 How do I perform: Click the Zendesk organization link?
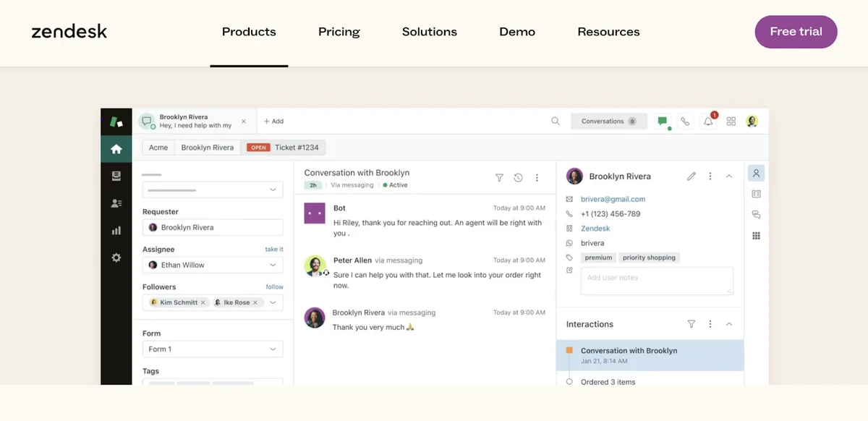(595, 229)
